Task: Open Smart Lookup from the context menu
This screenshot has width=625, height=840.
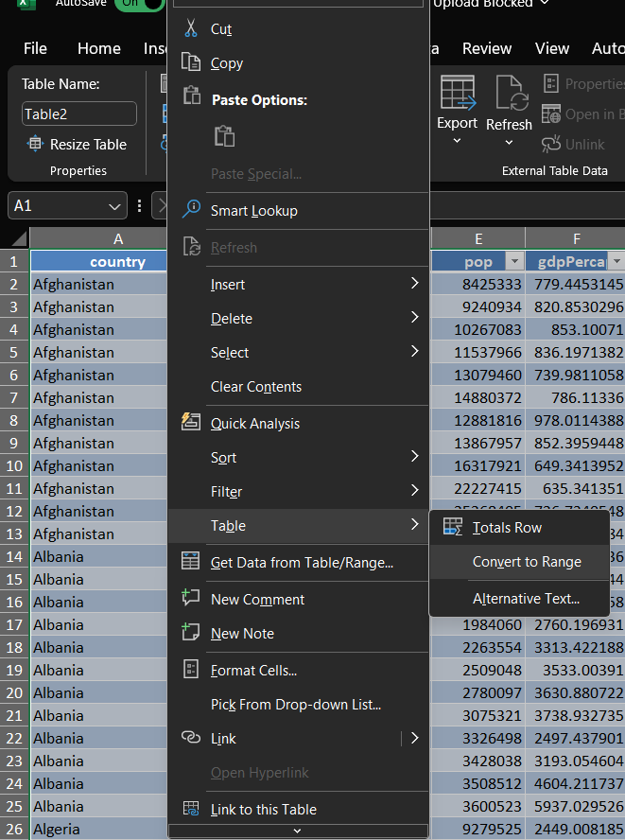Action: [253, 211]
